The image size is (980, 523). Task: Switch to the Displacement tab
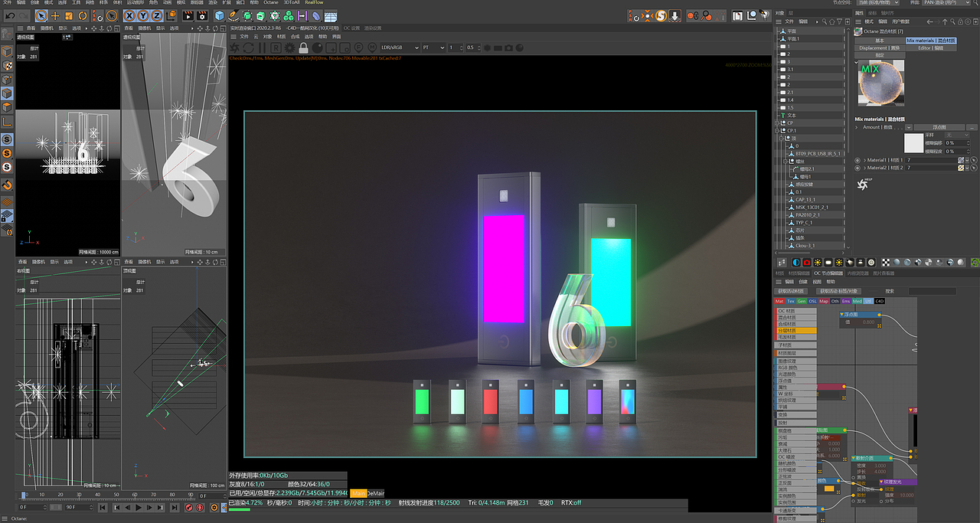coord(880,48)
